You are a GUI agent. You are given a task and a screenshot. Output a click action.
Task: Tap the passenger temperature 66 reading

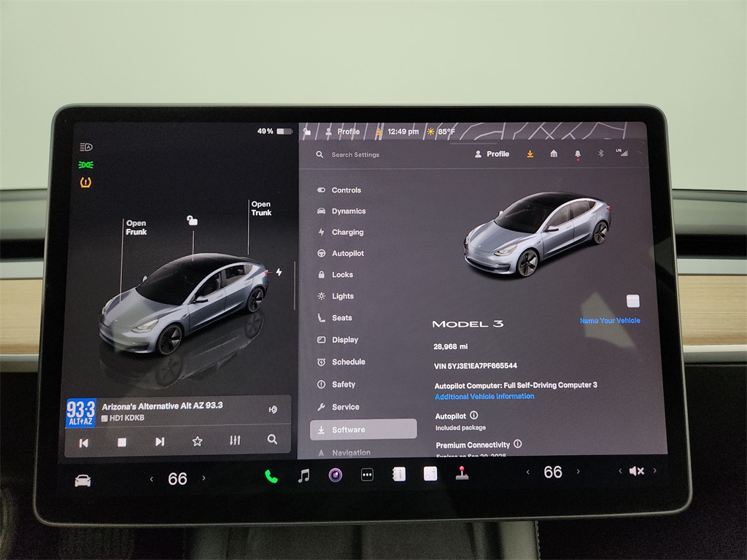(x=553, y=472)
